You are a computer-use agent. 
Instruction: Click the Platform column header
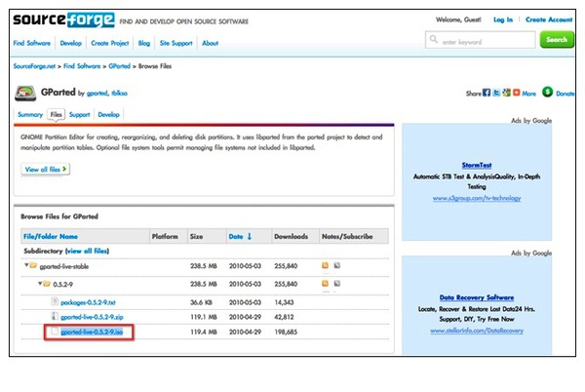165,237
